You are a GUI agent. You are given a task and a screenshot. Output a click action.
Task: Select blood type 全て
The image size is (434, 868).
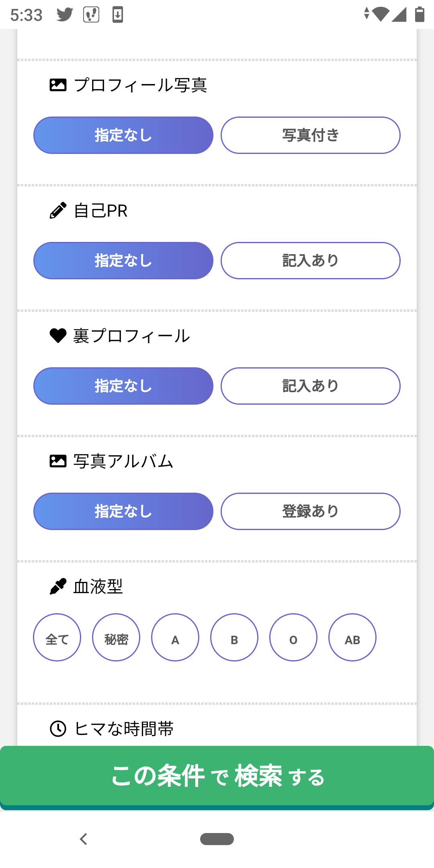(x=57, y=637)
